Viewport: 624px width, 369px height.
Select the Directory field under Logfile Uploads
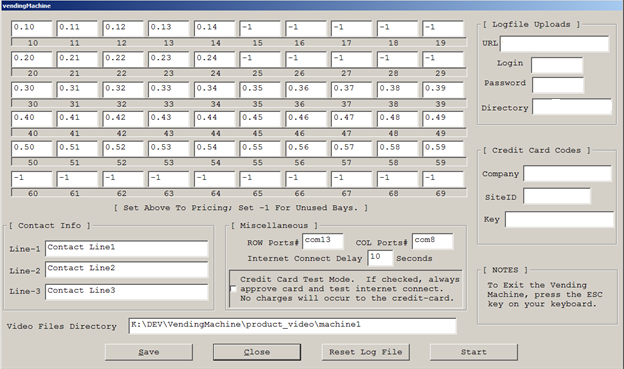pos(572,107)
